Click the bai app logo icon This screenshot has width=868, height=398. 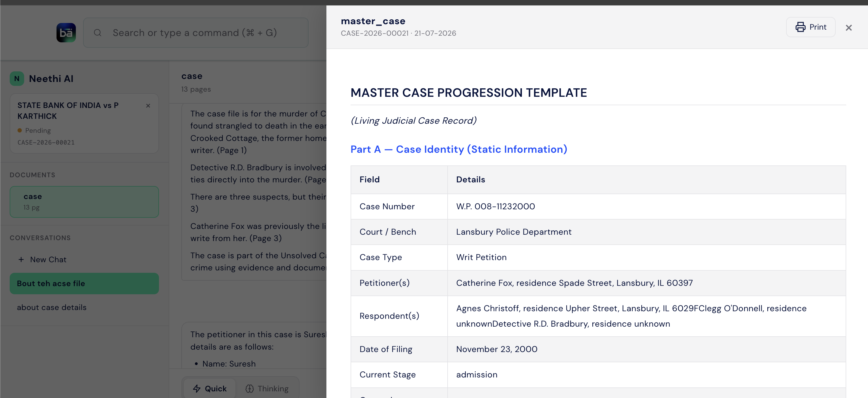(66, 33)
